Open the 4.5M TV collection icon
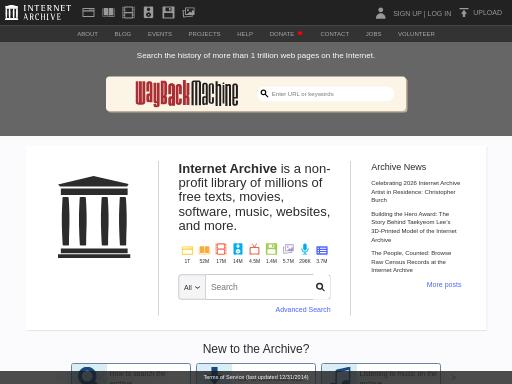Viewport: 512px width, 384px height. click(x=254, y=249)
